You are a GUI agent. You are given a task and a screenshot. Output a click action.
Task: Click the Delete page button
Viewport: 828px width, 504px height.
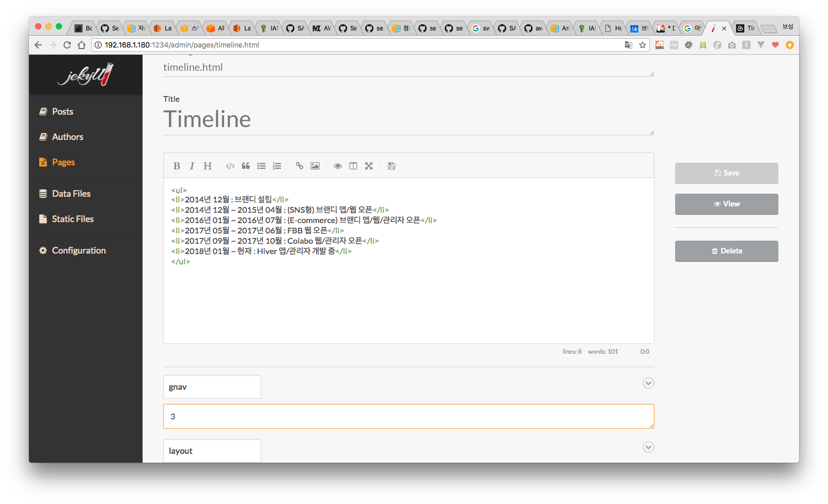[x=726, y=251]
